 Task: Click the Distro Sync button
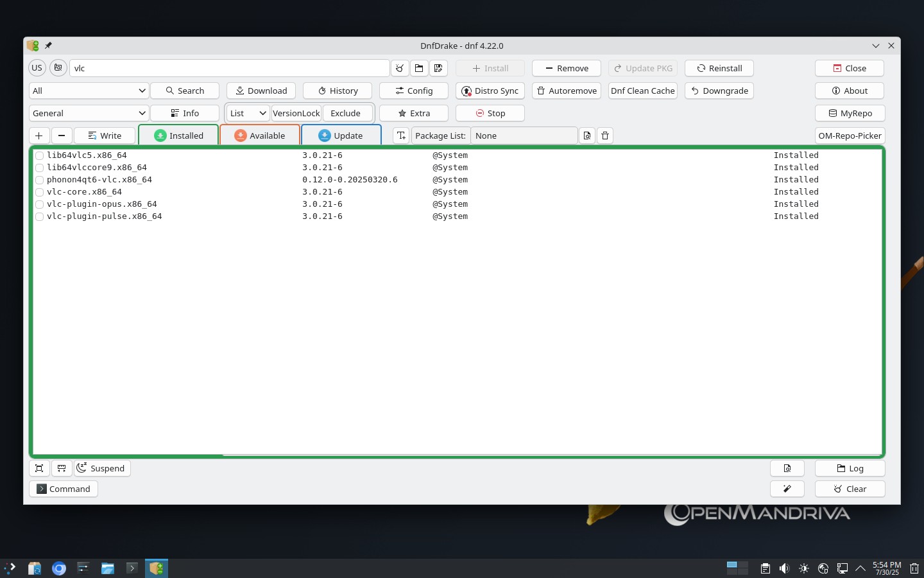(490, 91)
